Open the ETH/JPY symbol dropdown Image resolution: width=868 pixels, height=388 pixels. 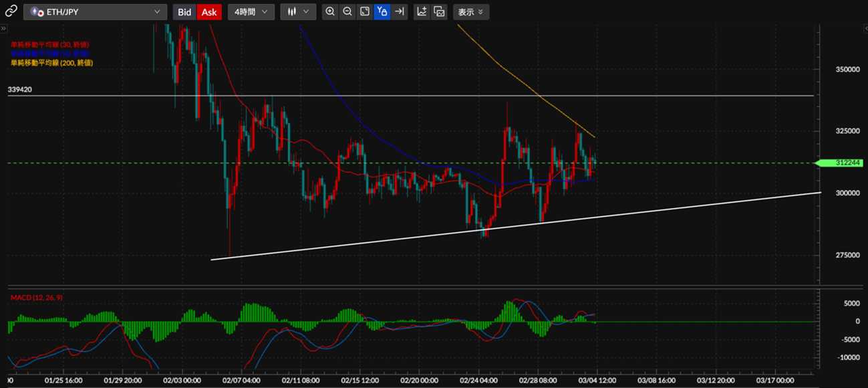(95, 12)
